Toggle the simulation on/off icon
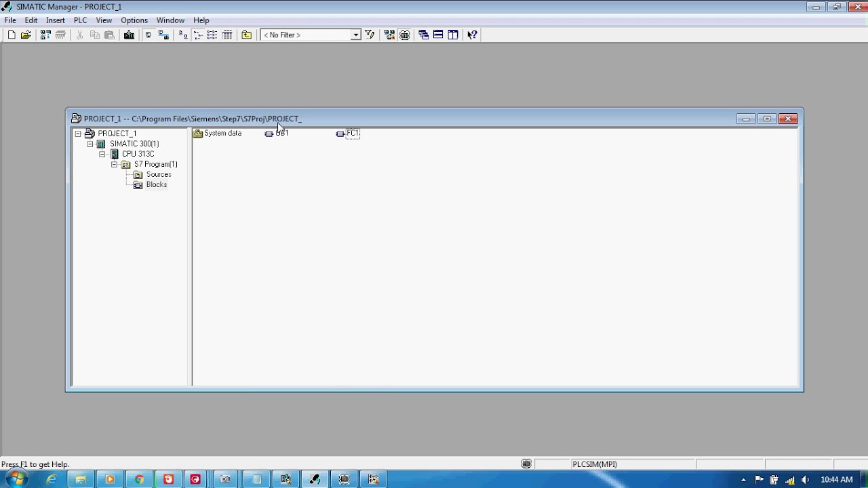Screen dimensions: 868x488 (x=404, y=35)
